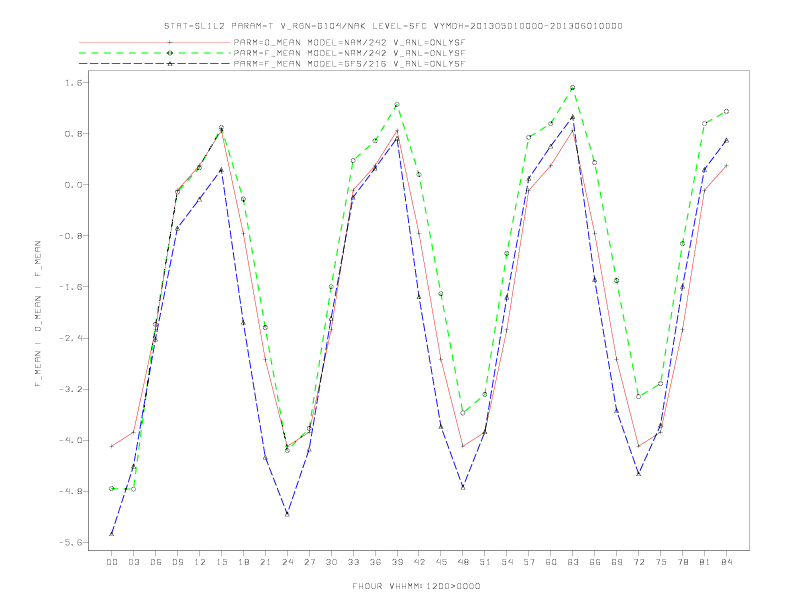Viewport: 792px width, 612px height.
Task: Click the y-axis tick value -2.4
Action: pyautogui.click(x=71, y=338)
